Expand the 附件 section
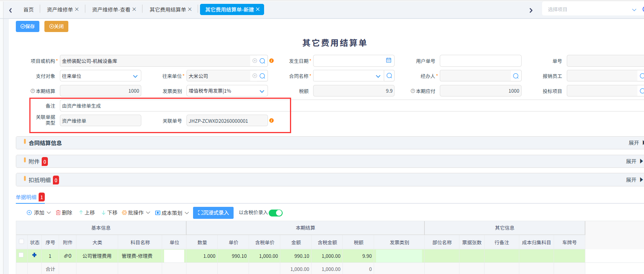 pos(634,161)
